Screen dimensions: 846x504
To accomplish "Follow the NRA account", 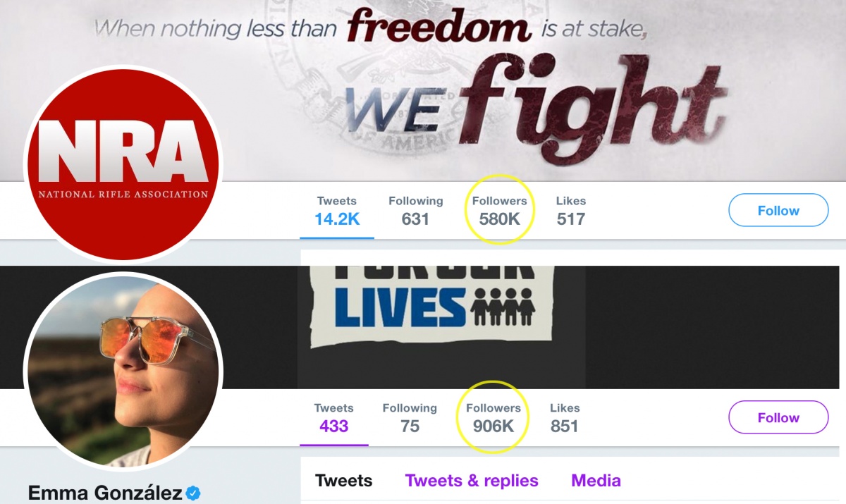I will coord(778,210).
